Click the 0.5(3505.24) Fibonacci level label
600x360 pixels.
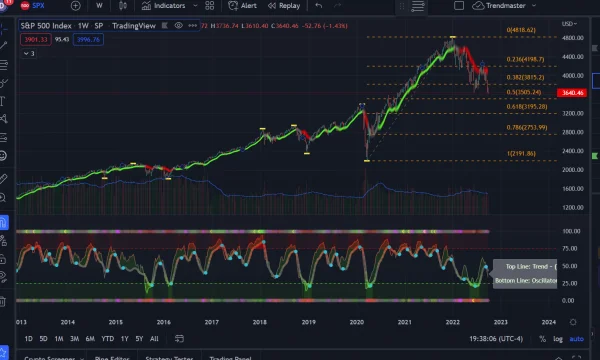coord(524,92)
